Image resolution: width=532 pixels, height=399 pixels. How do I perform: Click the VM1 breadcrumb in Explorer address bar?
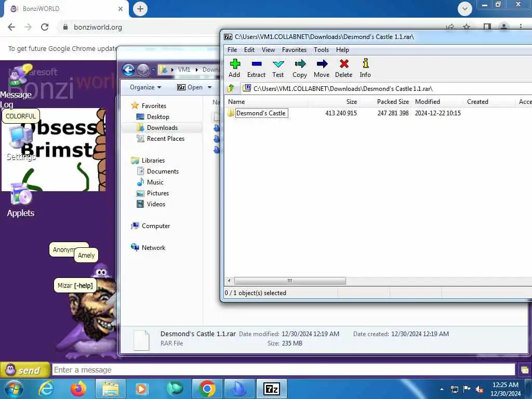[x=184, y=70]
